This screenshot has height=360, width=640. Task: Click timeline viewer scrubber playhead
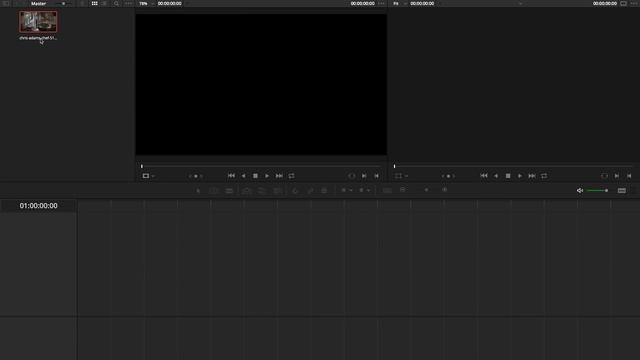pos(394,166)
